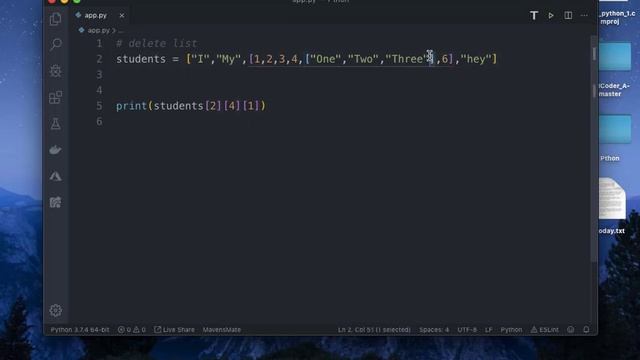640x360 pixels.
Task: Open errors and warnings problems count
Action: point(131,329)
